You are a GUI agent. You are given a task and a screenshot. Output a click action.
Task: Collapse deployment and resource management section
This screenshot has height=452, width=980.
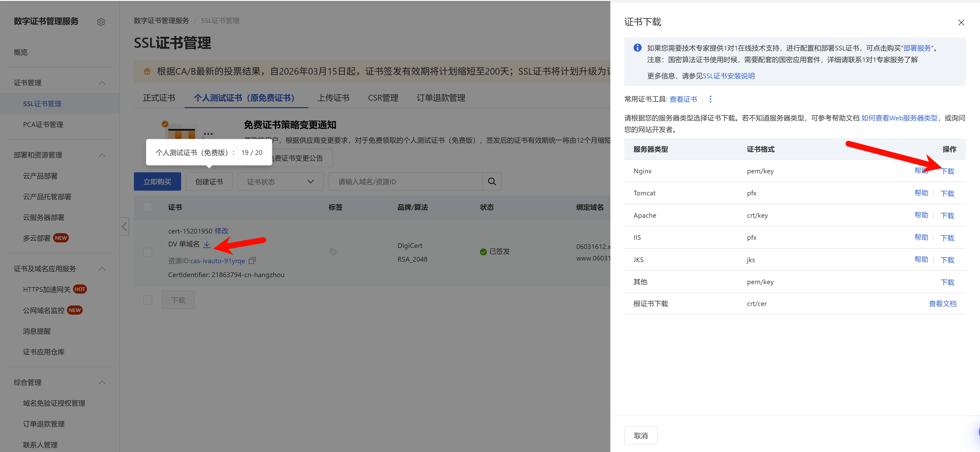(102, 155)
